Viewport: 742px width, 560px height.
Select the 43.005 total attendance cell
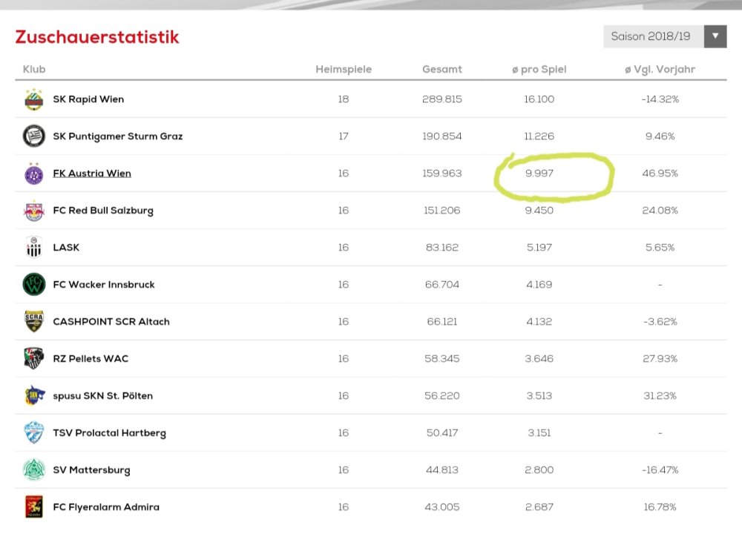(442, 507)
